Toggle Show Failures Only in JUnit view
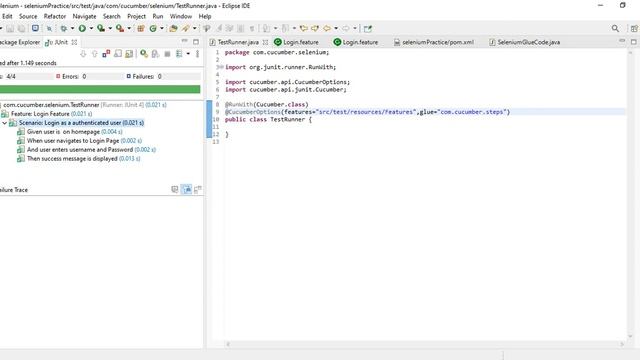640x360 pixels. [x=106, y=54]
